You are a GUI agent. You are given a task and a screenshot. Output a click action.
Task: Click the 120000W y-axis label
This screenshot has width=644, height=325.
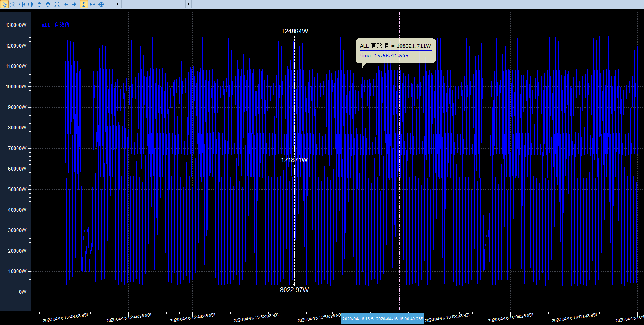(16, 46)
